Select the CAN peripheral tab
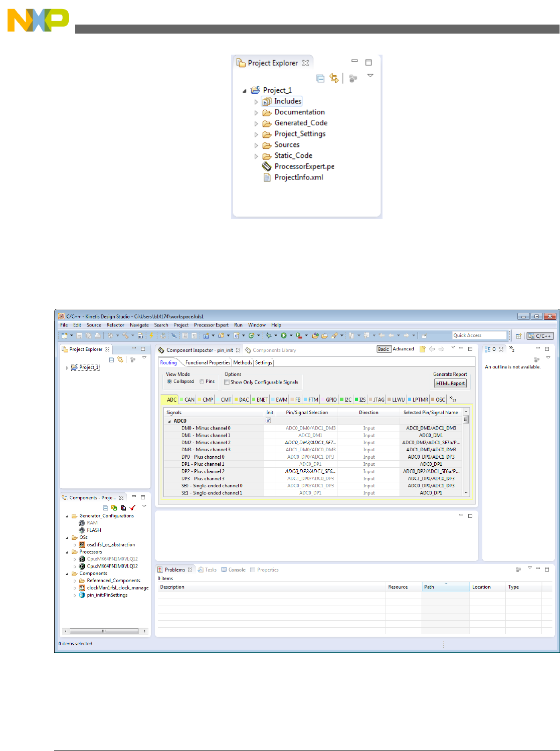560x751 pixels. [x=187, y=400]
